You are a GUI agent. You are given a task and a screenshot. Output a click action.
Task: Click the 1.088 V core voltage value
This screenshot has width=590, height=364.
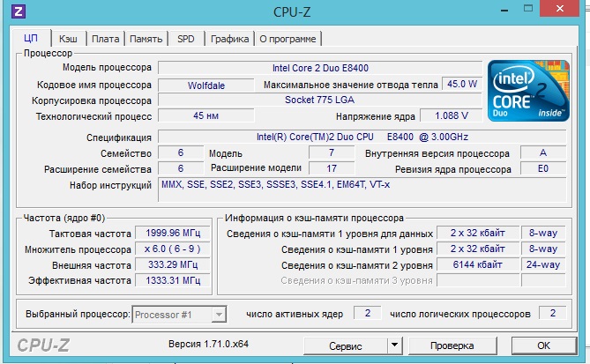(452, 115)
